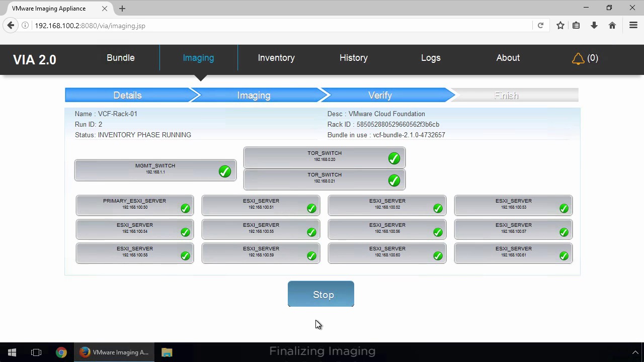The height and width of the screenshot is (362, 644).
Task: Open the Logs tab
Action: (x=431, y=58)
